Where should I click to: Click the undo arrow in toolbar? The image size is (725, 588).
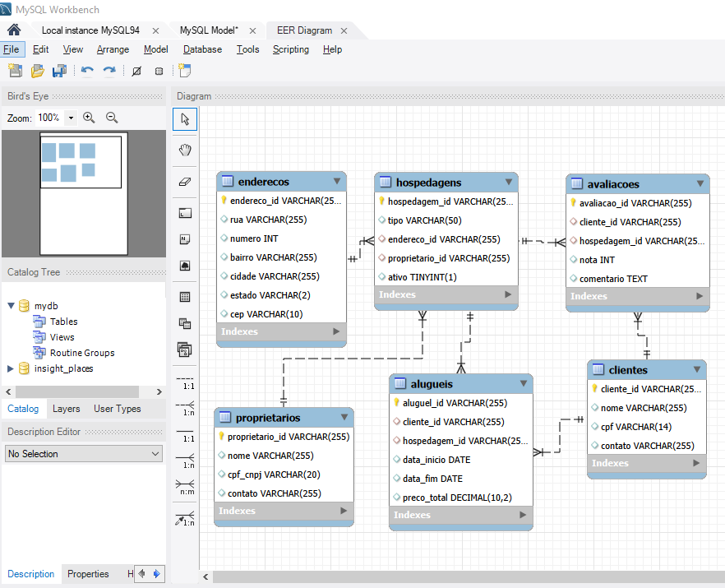click(x=87, y=72)
